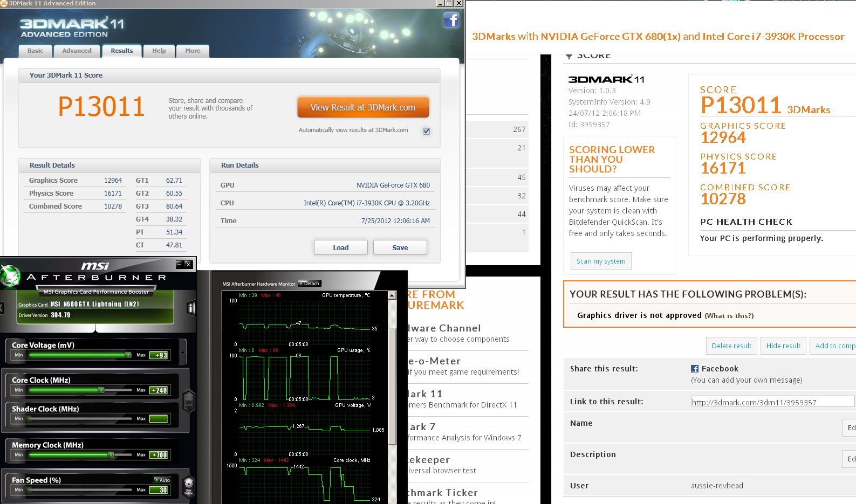The image size is (856, 504).
Task: Click the Save button in Run Details
Action: (400, 247)
